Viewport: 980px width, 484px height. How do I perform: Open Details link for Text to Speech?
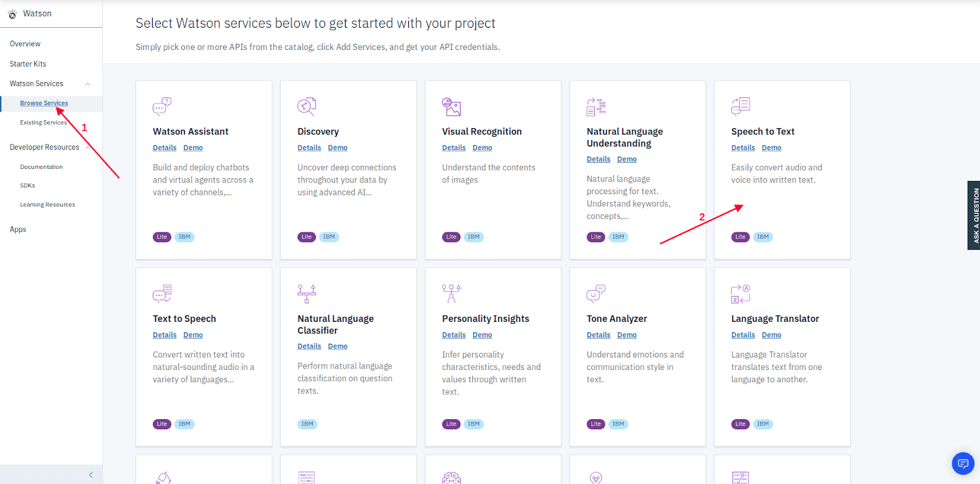pos(164,335)
